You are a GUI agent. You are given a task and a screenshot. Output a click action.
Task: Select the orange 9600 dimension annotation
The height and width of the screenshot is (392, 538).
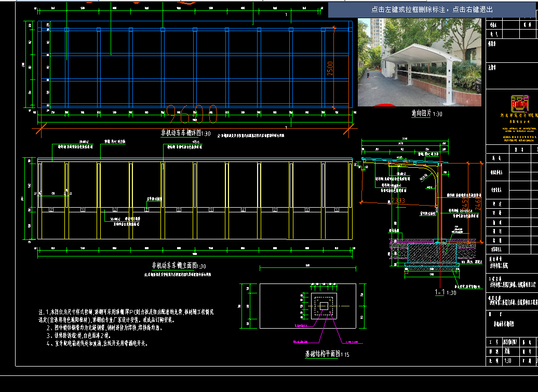click(x=192, y=114)
